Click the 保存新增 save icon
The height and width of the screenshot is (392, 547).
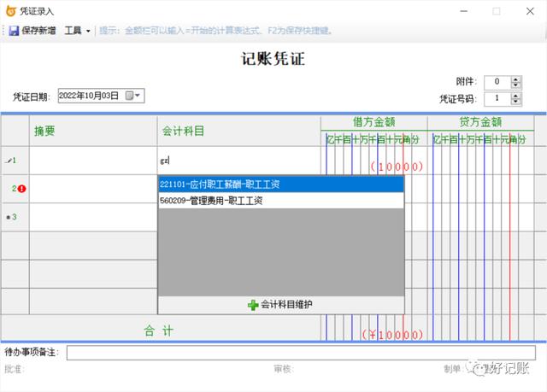coord(14,31)
